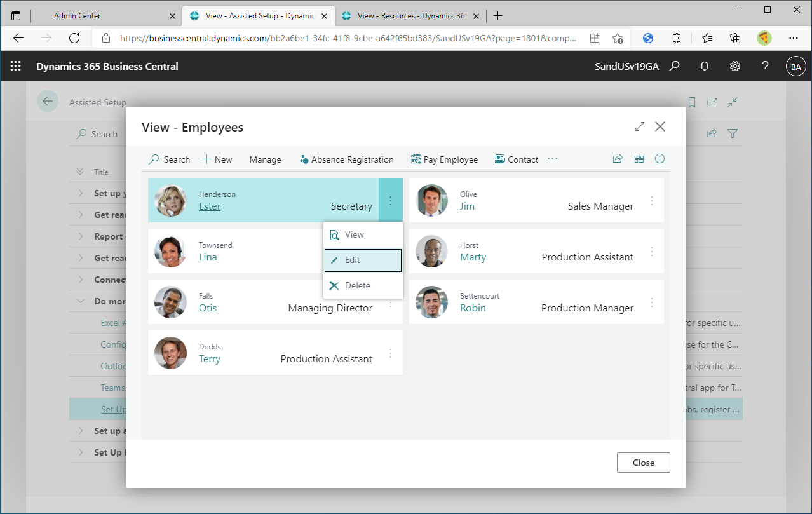Viewport: 812px width, 514px height.
Task: Open Ester Henderson's employee card
Action: pos(210,206)
